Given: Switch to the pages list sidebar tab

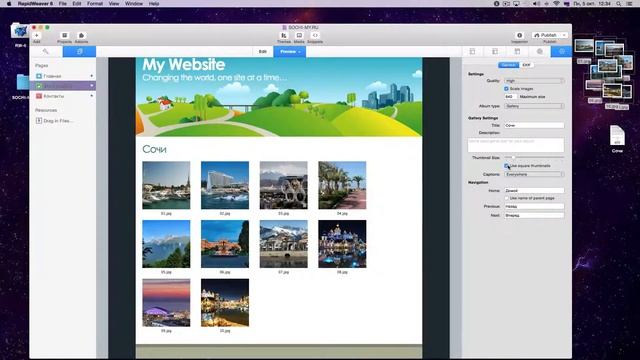Looking at the screenshot, I should pyautogui.click(x=80, y=51).
